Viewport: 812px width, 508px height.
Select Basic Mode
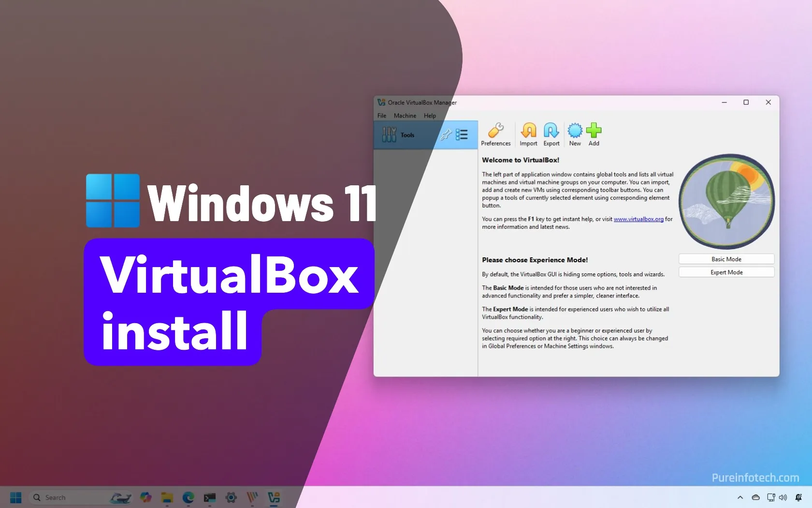point(725,259)
